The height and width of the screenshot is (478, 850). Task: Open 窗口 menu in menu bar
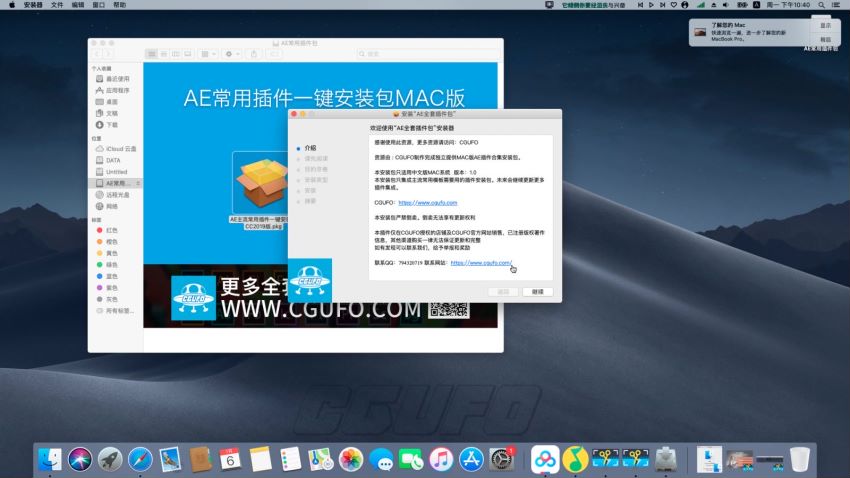coord(99,5)
